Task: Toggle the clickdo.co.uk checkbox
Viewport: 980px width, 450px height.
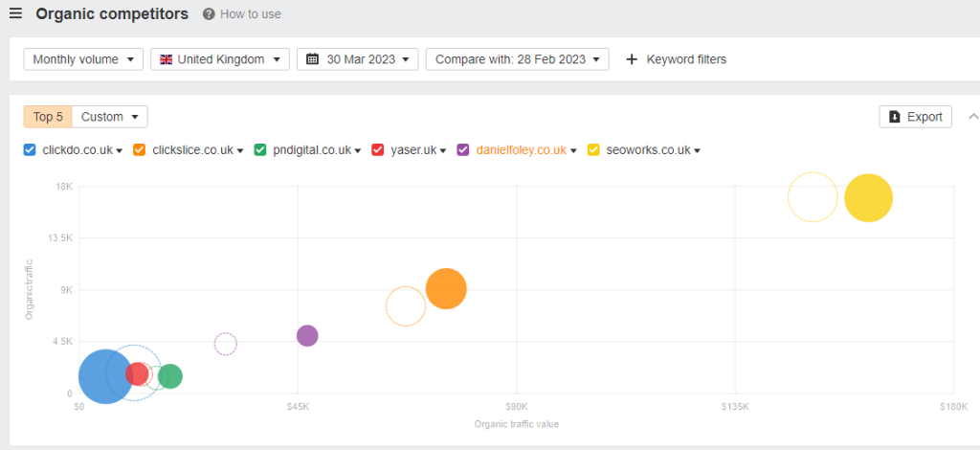Action: 30,150
